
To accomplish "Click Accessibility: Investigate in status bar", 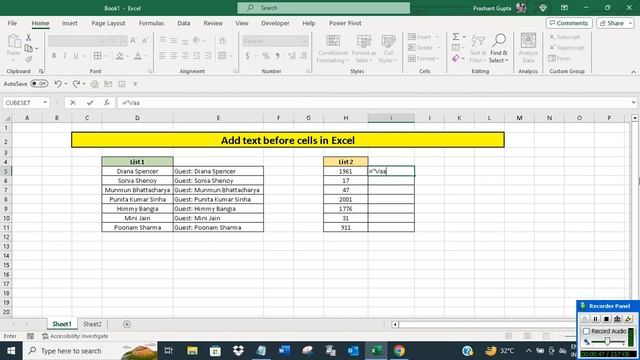I will pyautogui.click(x=75, y=336).
